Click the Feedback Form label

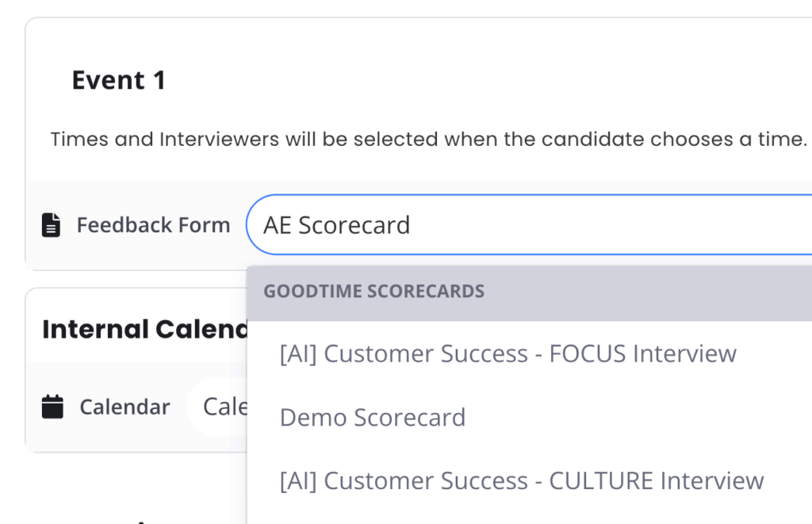(153, 225)
